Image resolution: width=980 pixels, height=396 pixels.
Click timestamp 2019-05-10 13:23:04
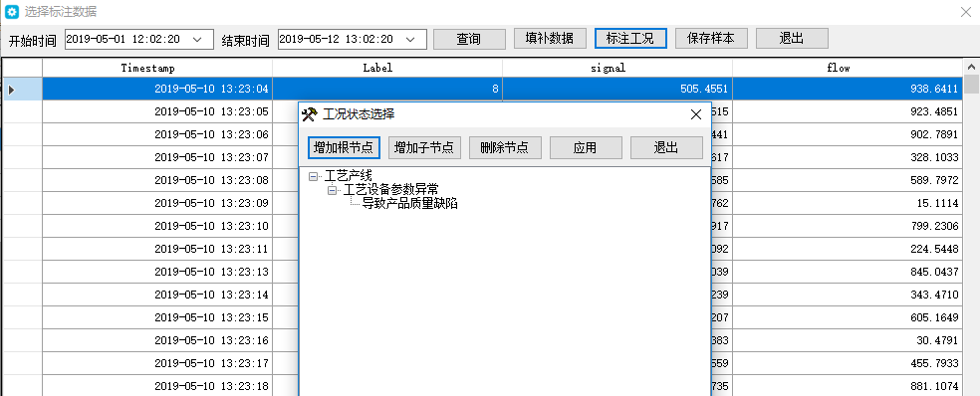(x=211, y=90)
